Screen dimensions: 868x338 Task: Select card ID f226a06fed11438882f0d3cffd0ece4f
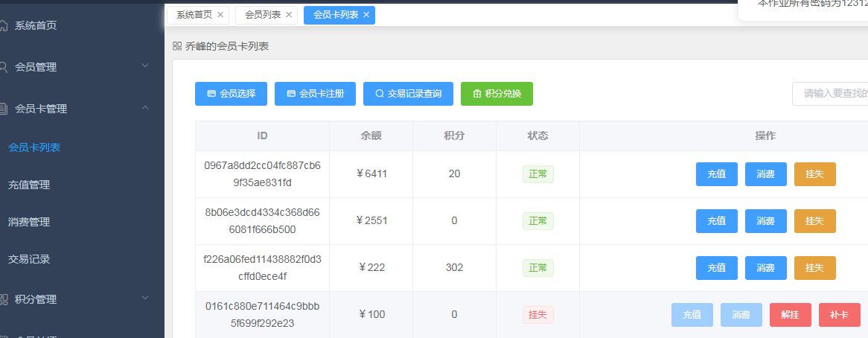click(x=262, y=268)
